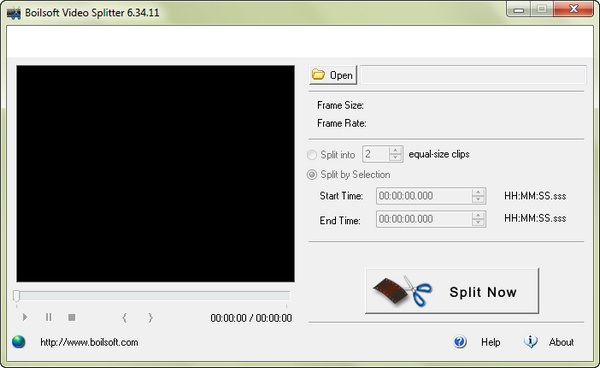
Task: Decrease the number of equal-size clips
Action: pyautogui.click(x=395, y=158)
